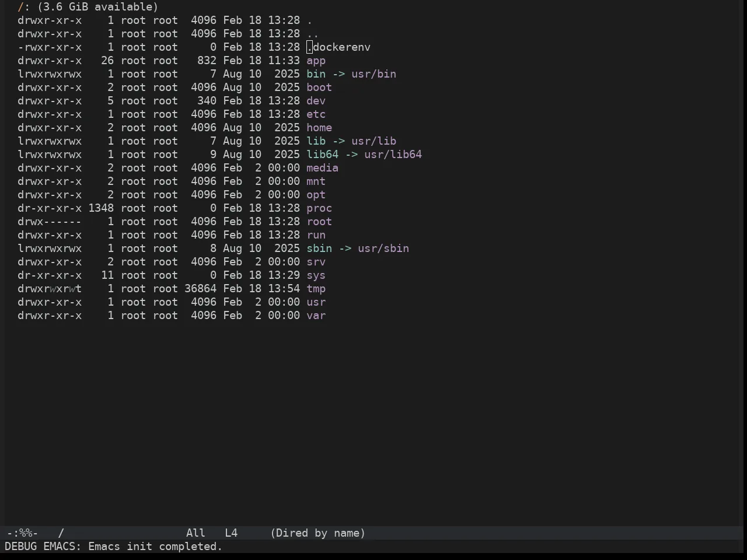The height and width of the screenshot is (560, 747).
Task: Click the parent directory '..' entry
Action: [x=313, y=34]
